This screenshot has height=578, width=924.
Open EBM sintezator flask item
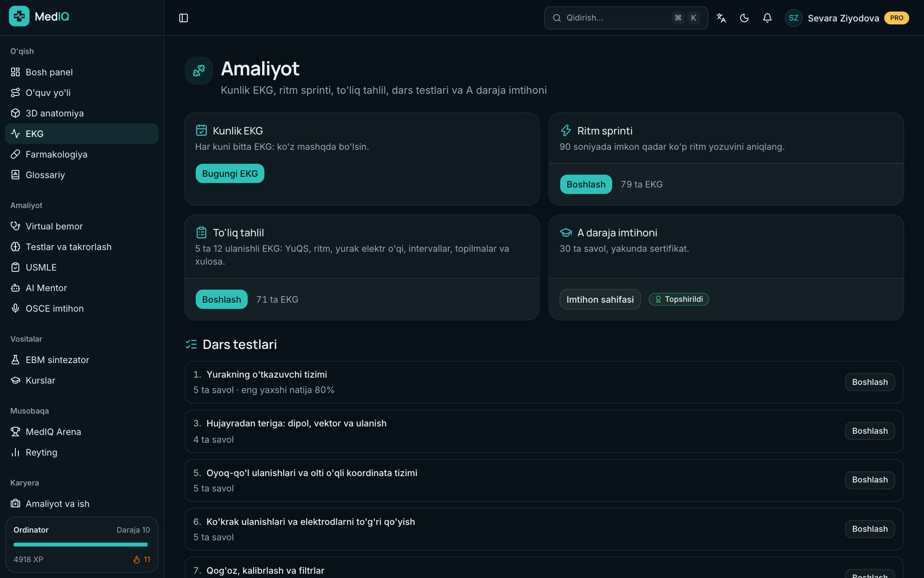[x=82, y=360]
